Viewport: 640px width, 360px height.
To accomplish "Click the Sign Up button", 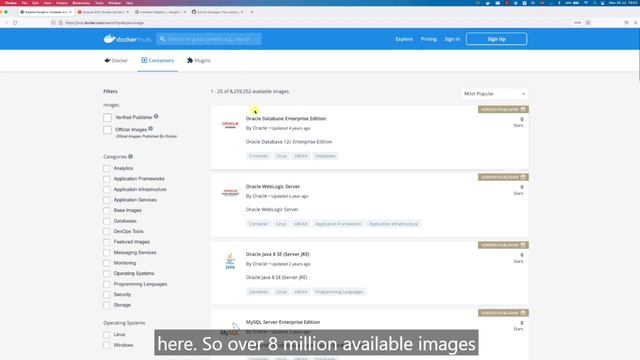I will click(x=496, y=39).
